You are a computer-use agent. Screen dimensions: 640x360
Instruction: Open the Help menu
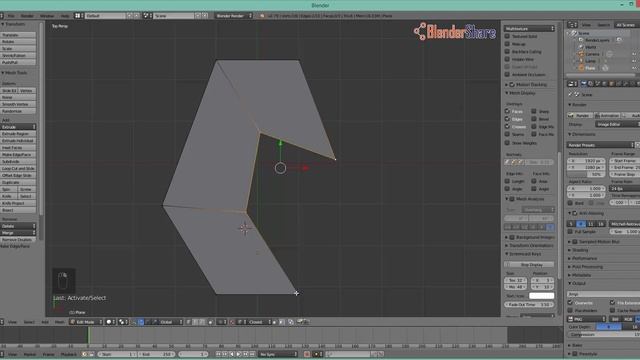pyautogui.click(x=65, y=16)
